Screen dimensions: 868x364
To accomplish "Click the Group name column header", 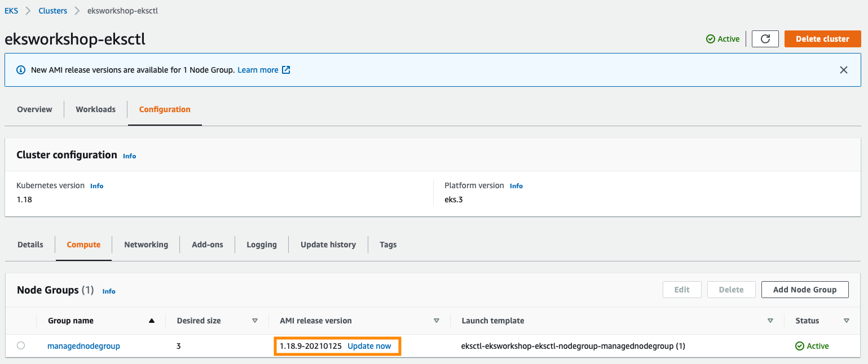I will coord(71,321).
